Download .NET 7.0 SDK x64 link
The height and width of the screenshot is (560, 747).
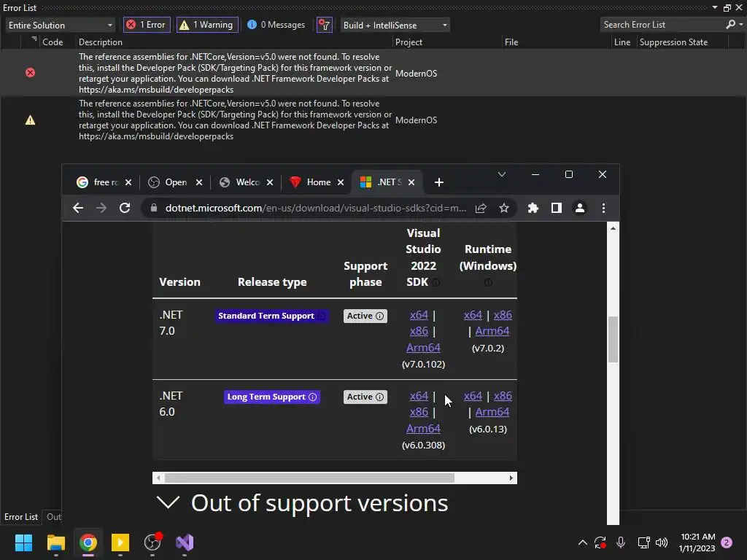pos(419,315)
